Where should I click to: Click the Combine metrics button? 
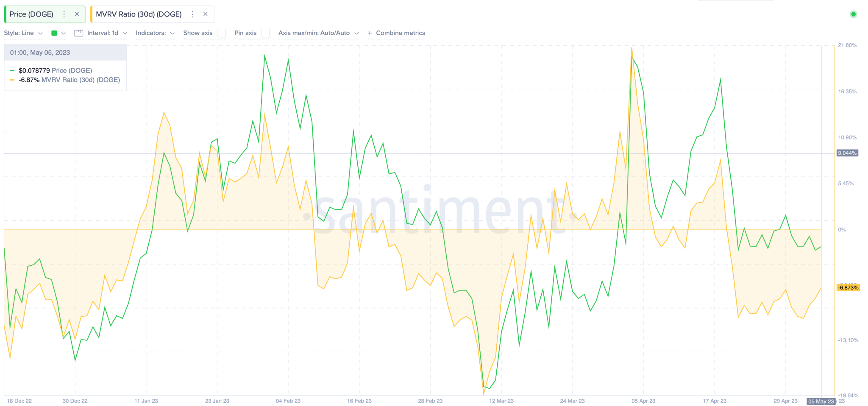[x=400, y=33]
